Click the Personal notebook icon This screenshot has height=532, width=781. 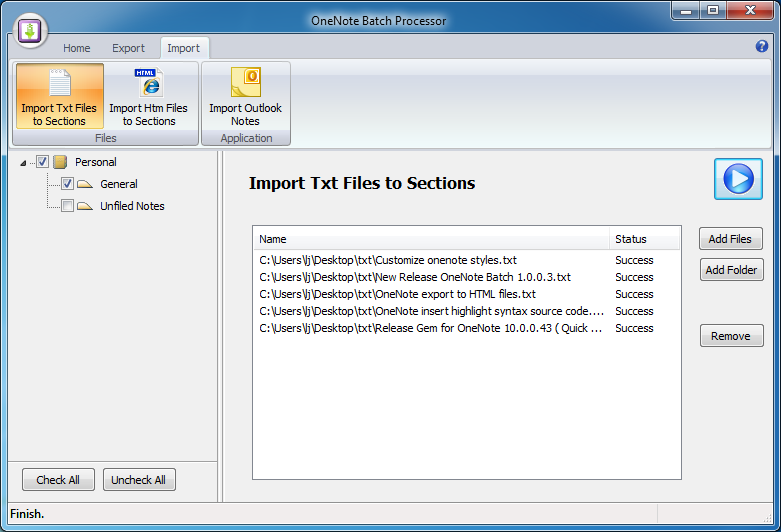tap(60, 162)
